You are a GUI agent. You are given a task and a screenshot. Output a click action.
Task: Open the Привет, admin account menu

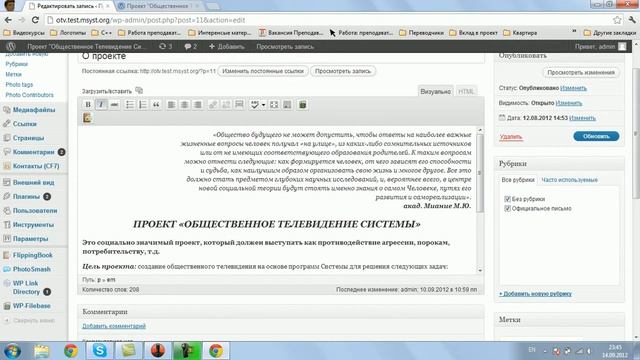tap(600, 47)
